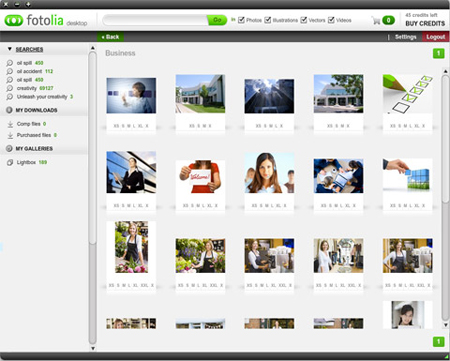Toggle the Vectors checkbox
The image size is (450, 361).
click(304, 20)
